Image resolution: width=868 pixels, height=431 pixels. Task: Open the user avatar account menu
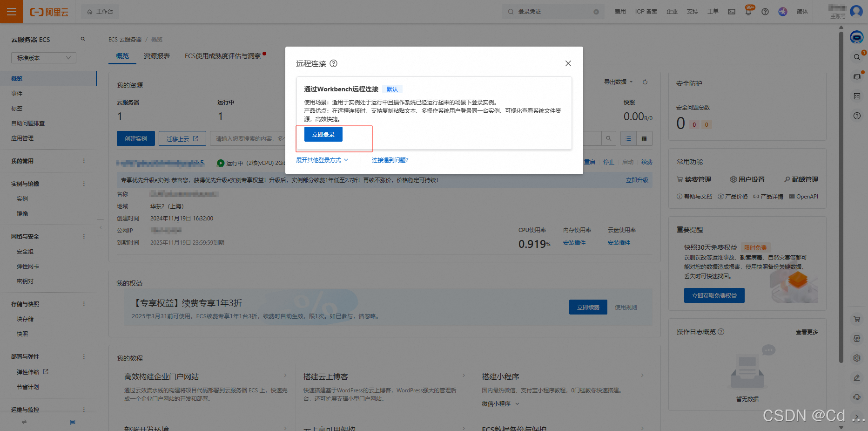pyautogui.click(x=856, y=11)
